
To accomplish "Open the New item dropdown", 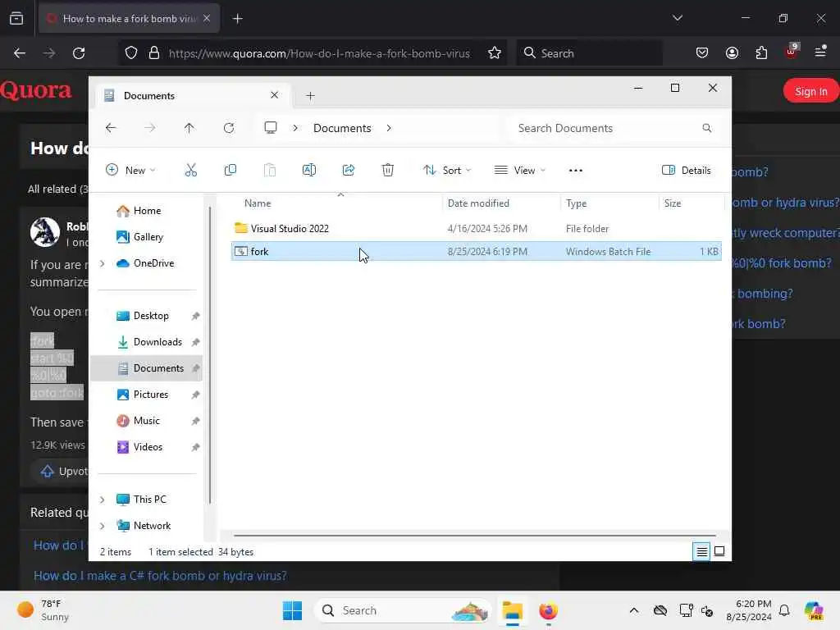I will point(130,171).
